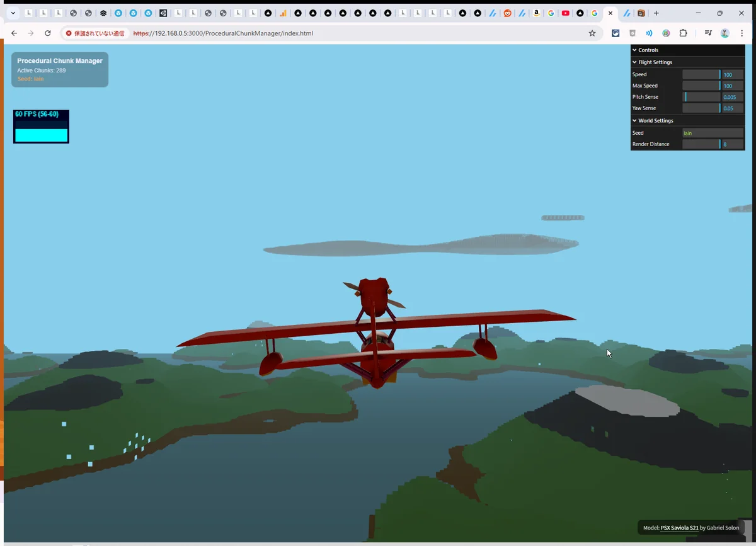Collapse the Flight Settings folder

655,62
